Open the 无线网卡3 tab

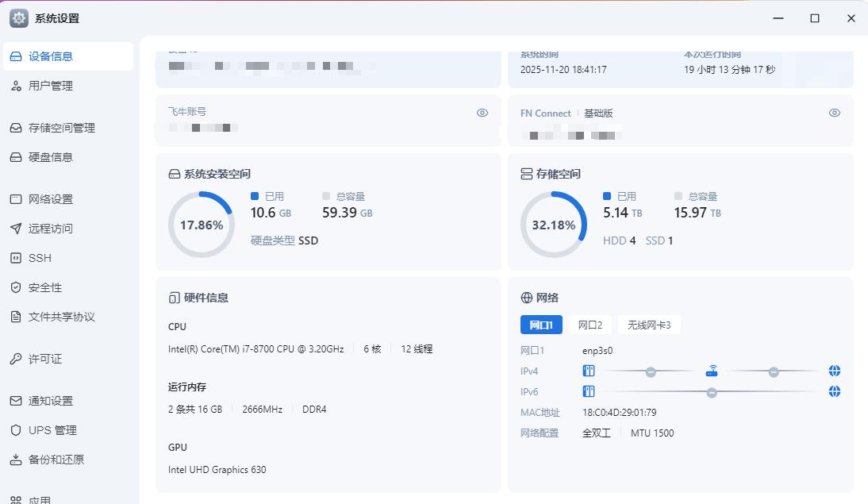coord(649,324)
